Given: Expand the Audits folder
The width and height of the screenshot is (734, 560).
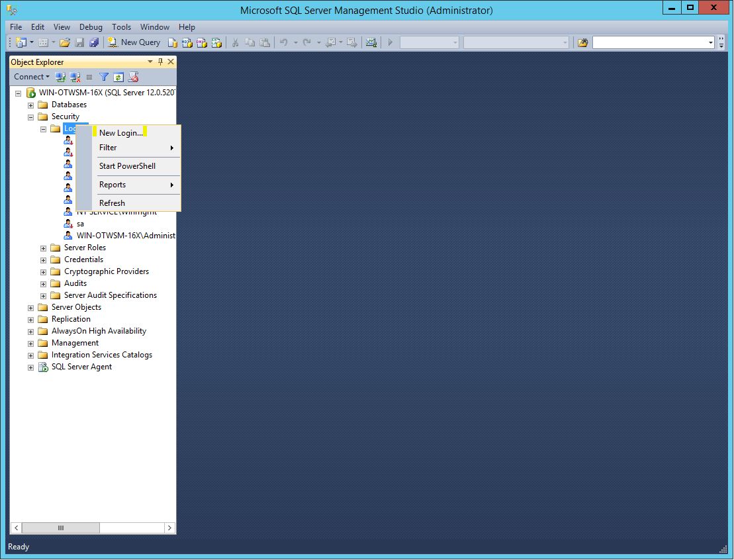Looking at the screenshot, I should tap(44, 284).
